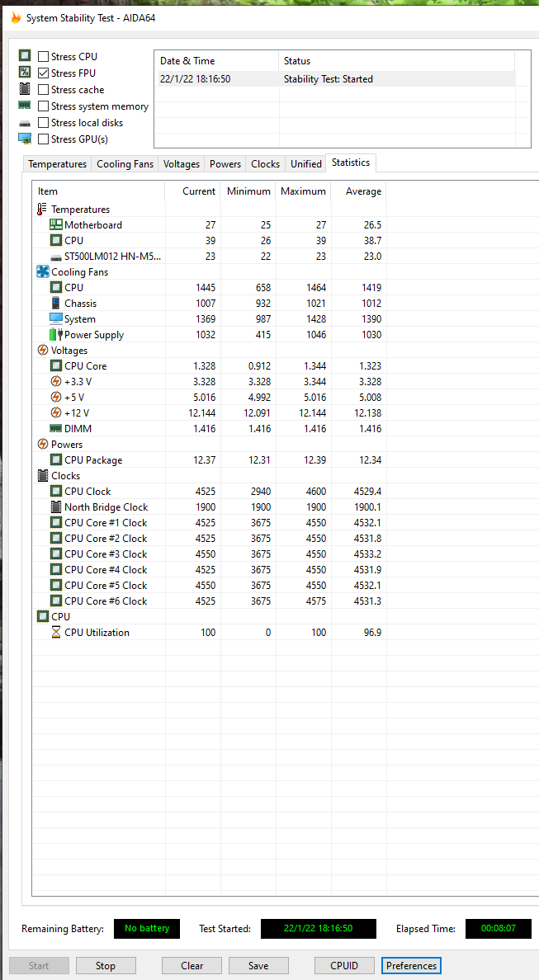Viewport: 539px width, 980px height.
Task: Click the percent icon beside Stress FPU
Action: click(25, 73)
